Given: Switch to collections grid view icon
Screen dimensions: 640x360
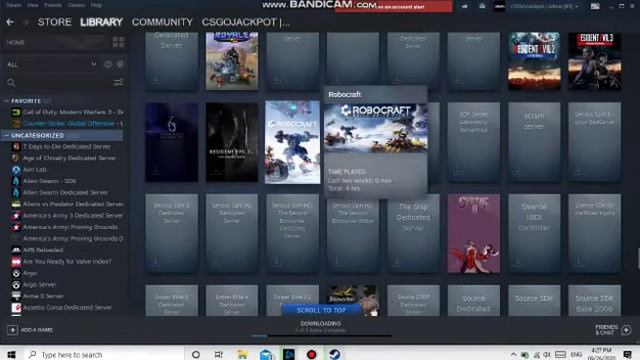Looking at the screenshot, I should pos(118,42).
